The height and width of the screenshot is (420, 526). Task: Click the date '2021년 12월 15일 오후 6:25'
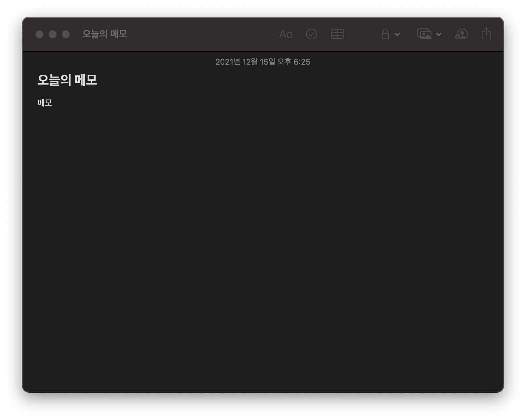(263, 62)
